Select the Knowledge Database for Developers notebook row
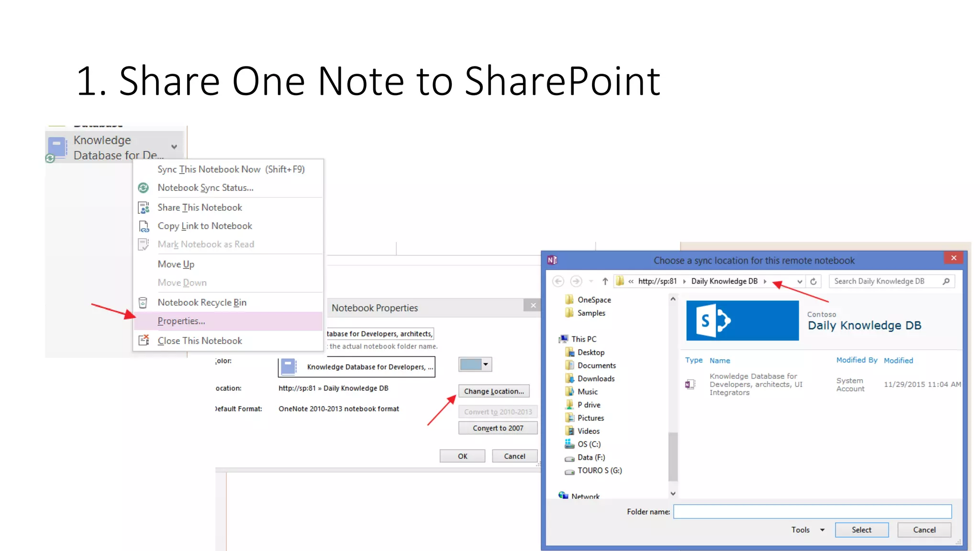 (823, 385)
